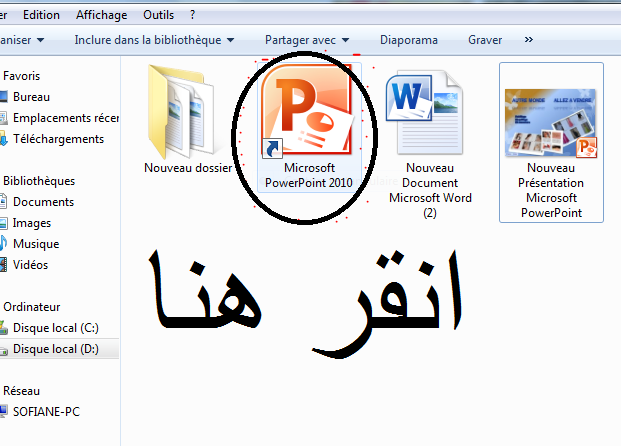Image resolution: width=621 pixels, height=446 pixels.
Task: Click the Graver button
Action: [x=485, y=40]
